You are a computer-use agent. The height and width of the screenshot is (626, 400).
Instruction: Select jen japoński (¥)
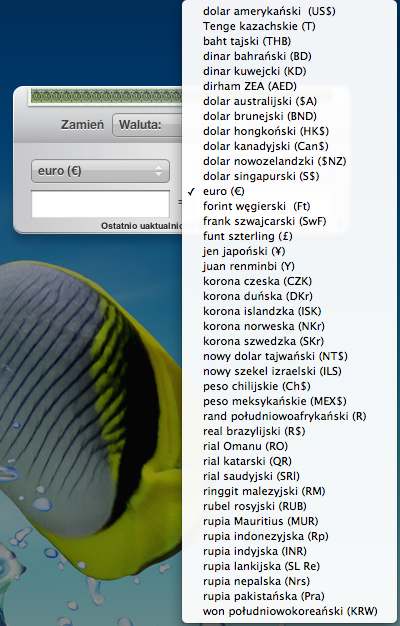(x=289, y=252)
